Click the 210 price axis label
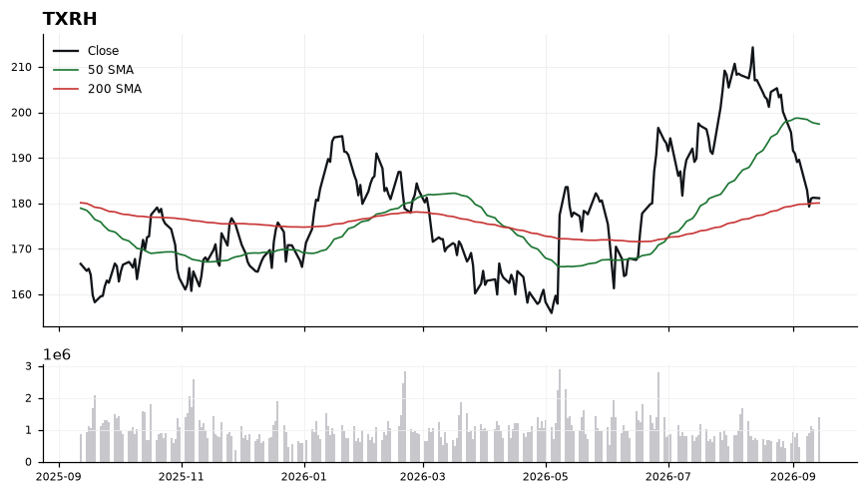This screenshot has height=494, width=868. pos(22,68)
